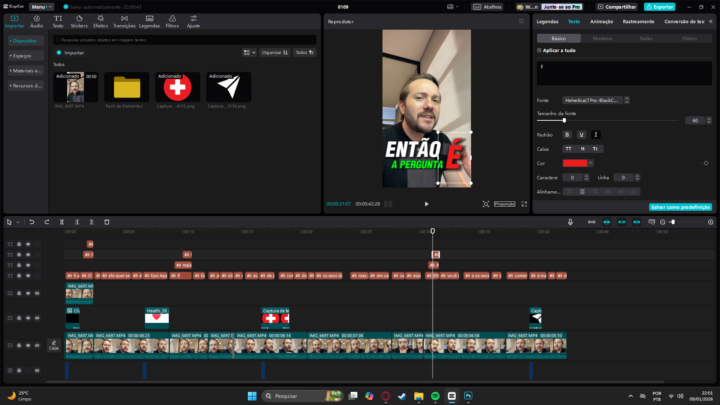Enter fullscreen preview mode
This screenshot has height=405, width=720.
(524, 204)
